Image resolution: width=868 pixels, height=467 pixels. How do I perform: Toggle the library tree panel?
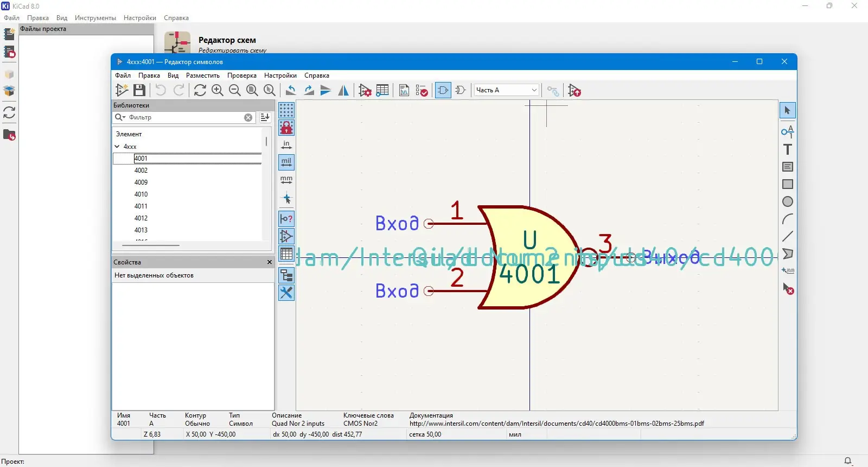(286, 275)
